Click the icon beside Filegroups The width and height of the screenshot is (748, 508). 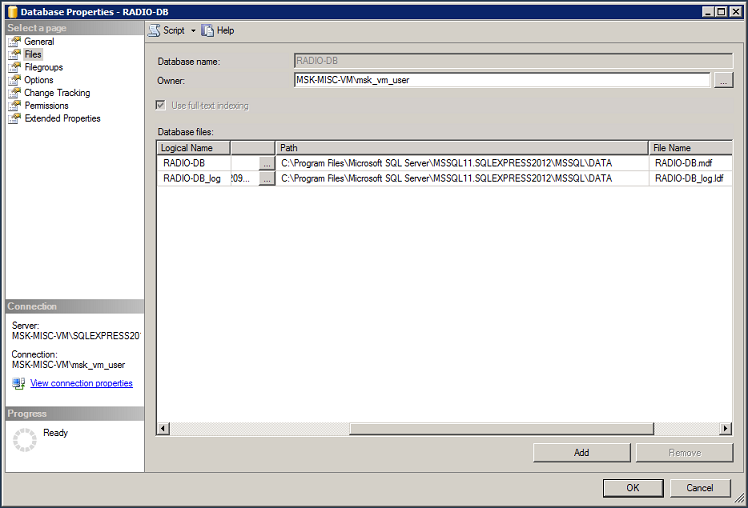click(15, 67)
